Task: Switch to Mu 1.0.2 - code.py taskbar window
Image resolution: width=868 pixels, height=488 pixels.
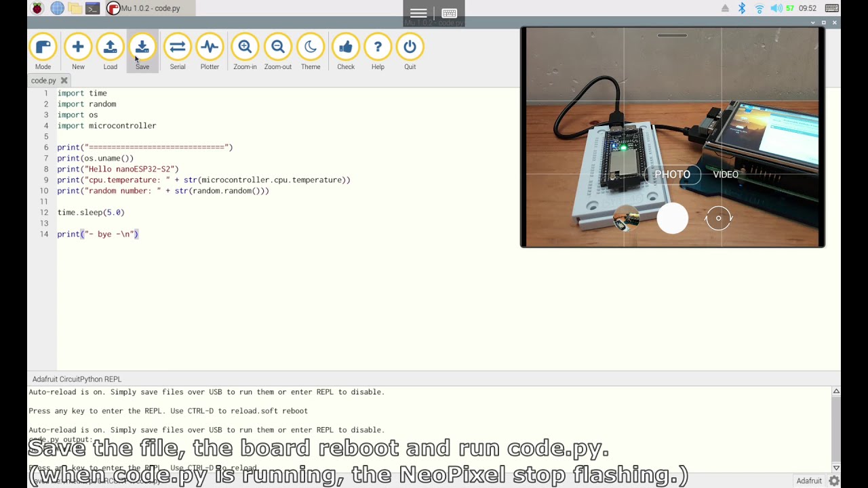Action: [x=149, y=8]
